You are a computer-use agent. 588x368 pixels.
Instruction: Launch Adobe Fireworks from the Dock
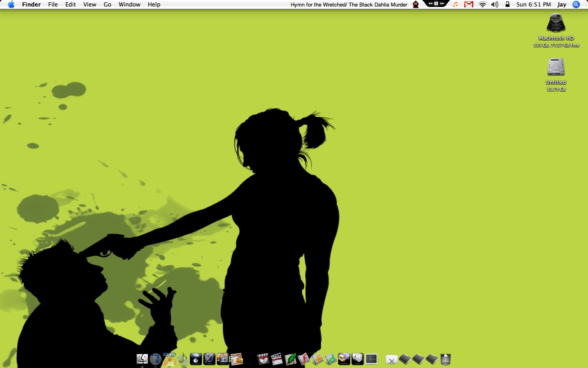317,359
